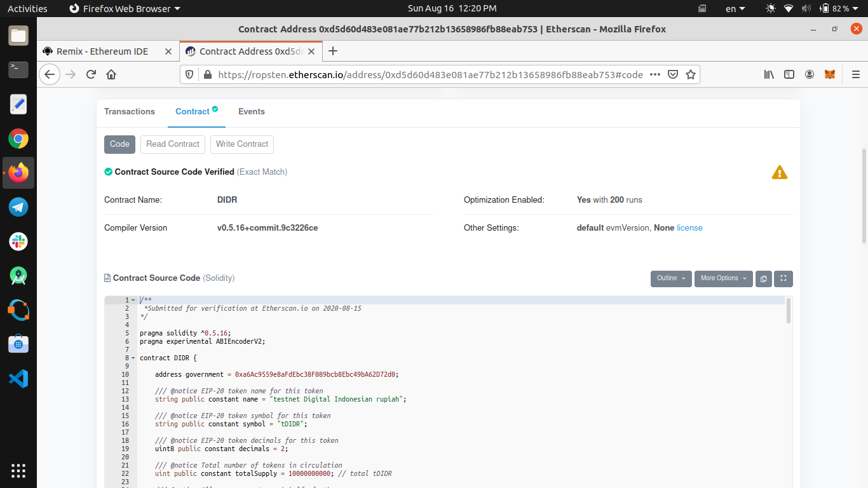The width and height of the screenshot is (868, 488).
Task: Click compiler version v0.5.16+commit.9c3226ce
Action: (268, 228)
